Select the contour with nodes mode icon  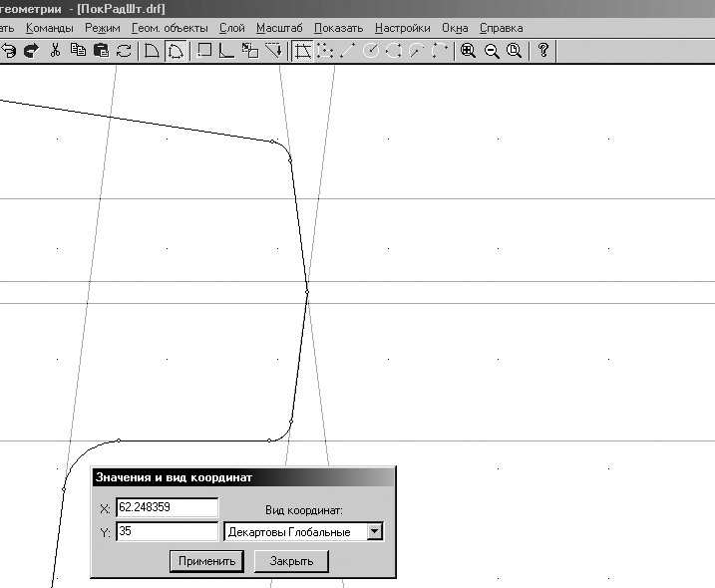pyautogui.click(x=176, y=51)
